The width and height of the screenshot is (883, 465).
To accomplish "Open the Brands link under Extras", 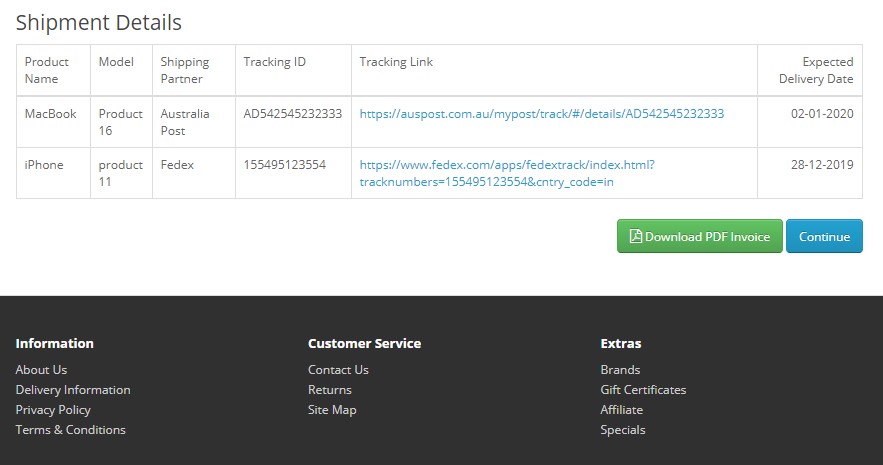I will coord(620,370).
